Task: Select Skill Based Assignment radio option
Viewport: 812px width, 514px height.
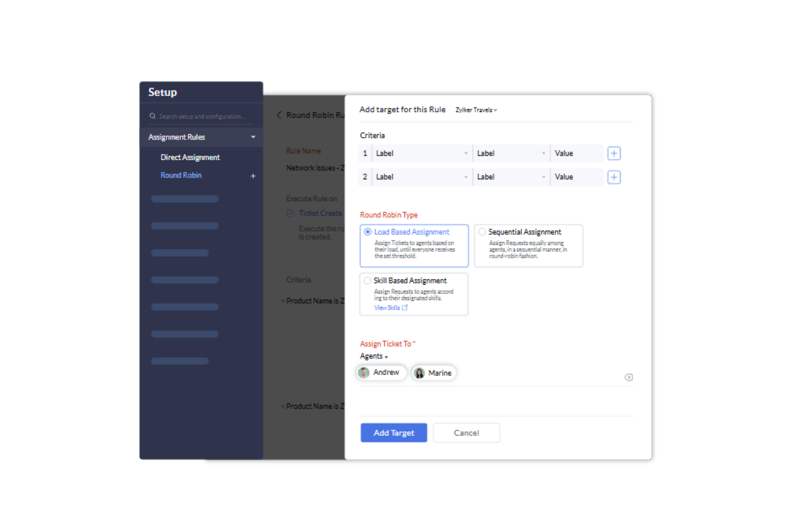Action: (367, 281)
